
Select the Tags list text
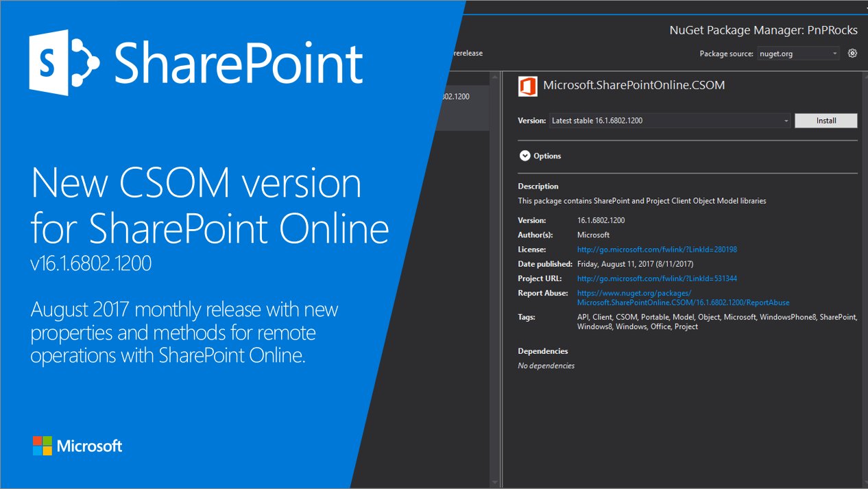716,322
